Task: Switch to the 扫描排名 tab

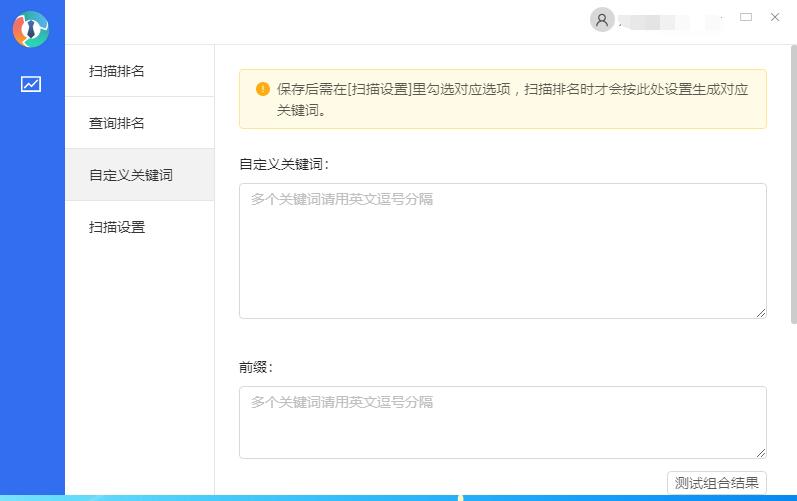Action: coord(117,71)
